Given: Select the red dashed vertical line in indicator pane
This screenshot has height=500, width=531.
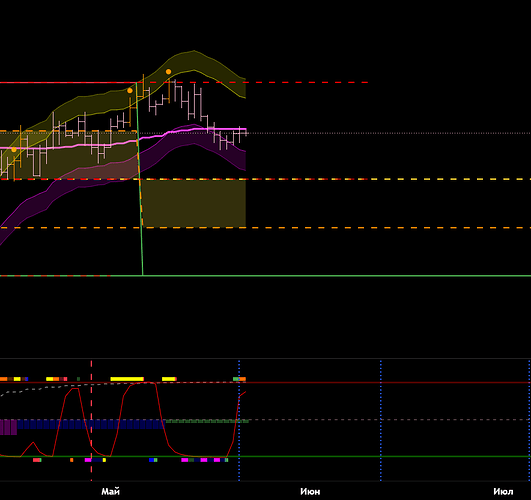Looking at the screenshot, I should [x=91, y=420].
